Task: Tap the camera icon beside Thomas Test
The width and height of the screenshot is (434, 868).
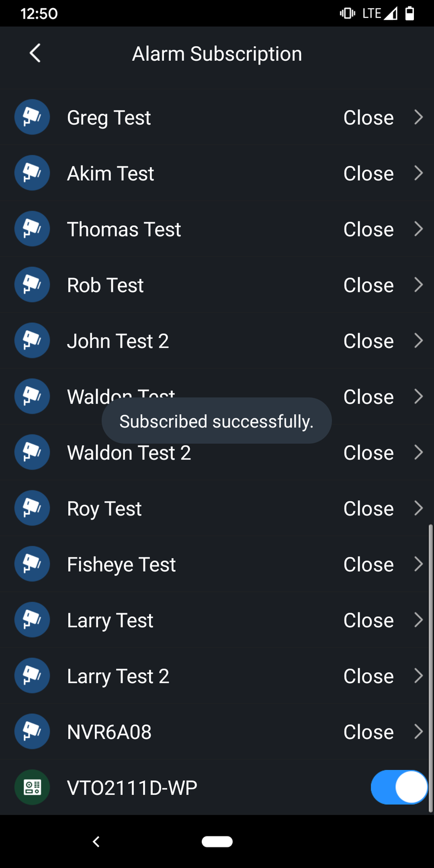Action: coord(32,229)
